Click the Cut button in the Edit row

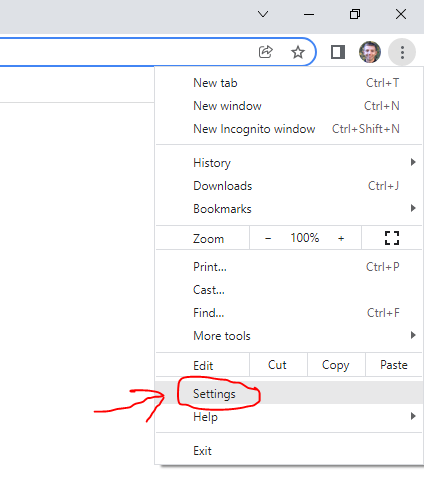pyautogui.click(x=278, y=365)
